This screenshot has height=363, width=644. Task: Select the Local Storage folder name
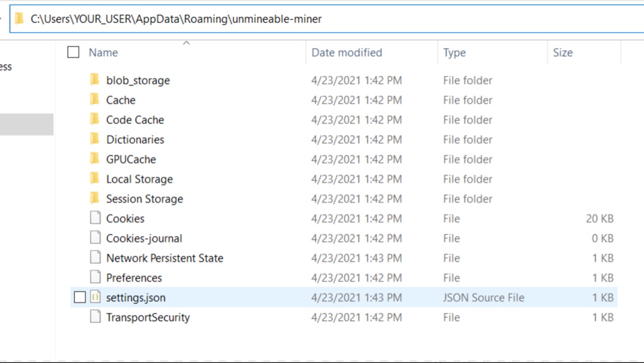139,179
